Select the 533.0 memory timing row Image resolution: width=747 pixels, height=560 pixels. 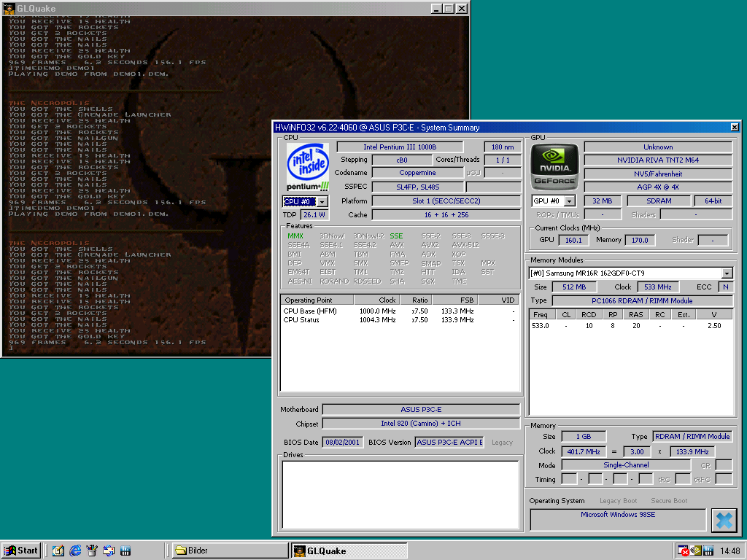631,326
